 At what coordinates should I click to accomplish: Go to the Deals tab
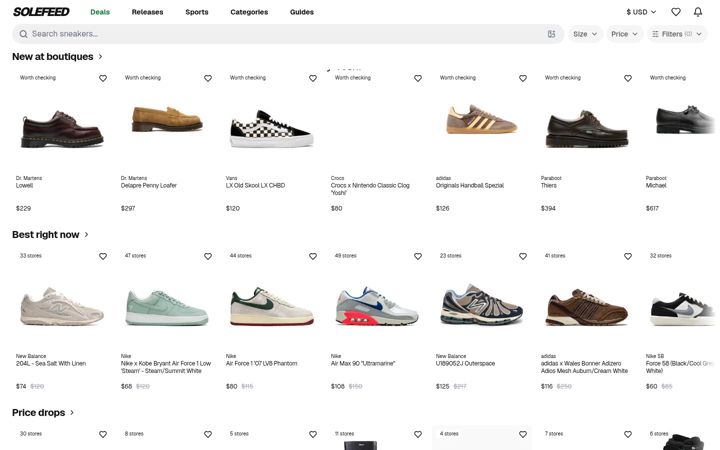tap(100, 12)
